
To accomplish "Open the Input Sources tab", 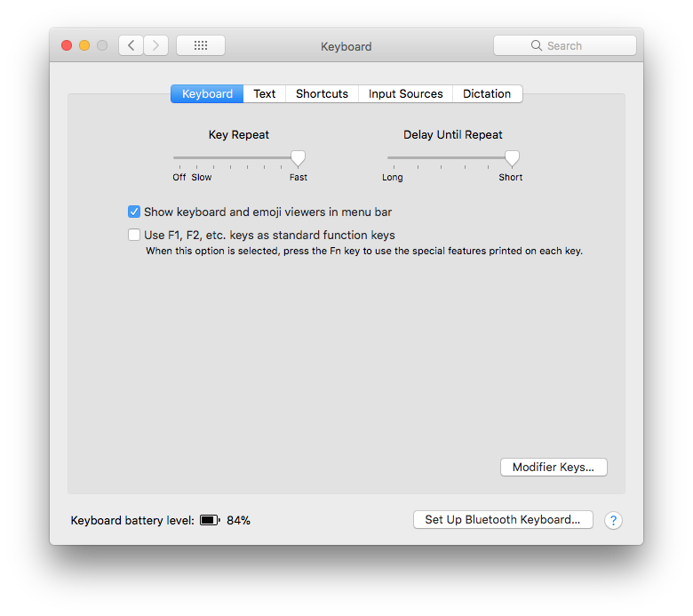I will tap(405, 93).
